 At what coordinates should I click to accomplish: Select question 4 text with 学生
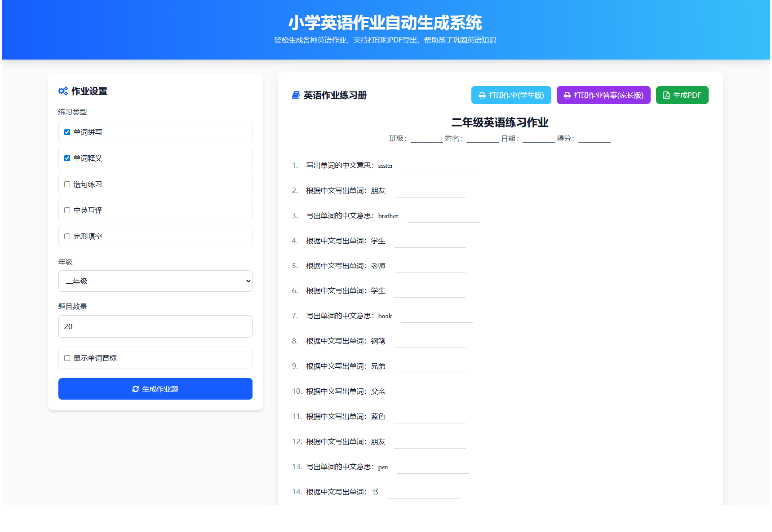346,241
